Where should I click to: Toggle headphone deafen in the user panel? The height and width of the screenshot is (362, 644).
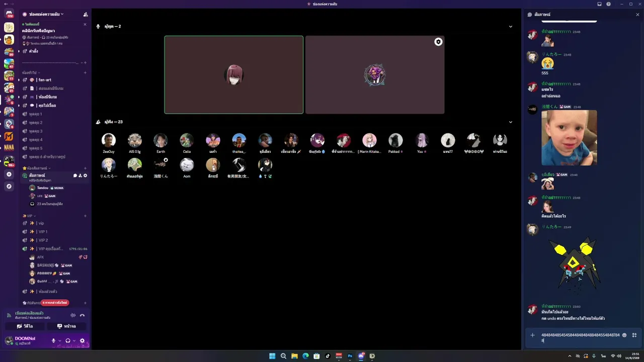(67, 340)
